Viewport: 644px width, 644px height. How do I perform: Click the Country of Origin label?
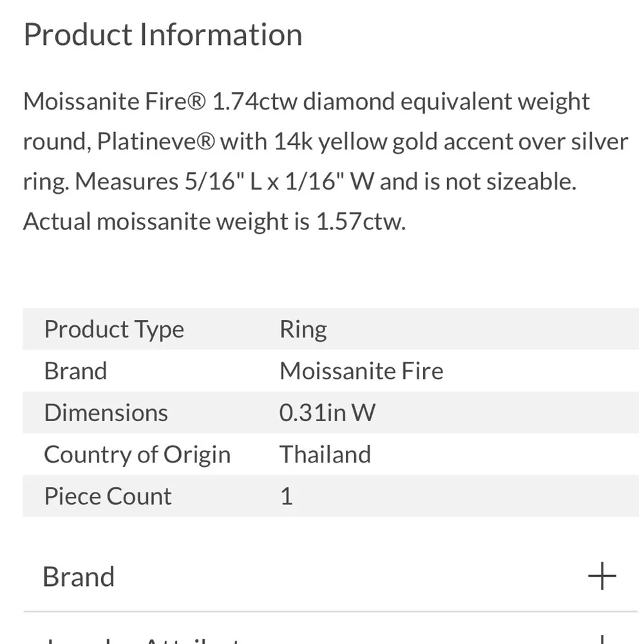click(x=137, y=455)
